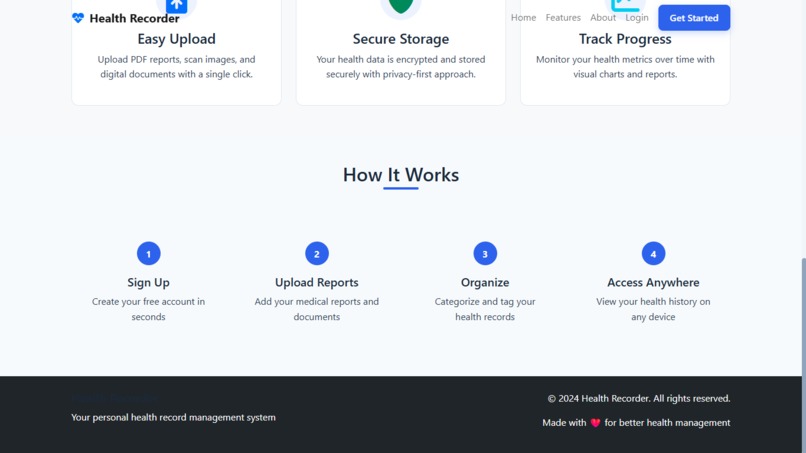Select the Secure Storage heading
Screen dimensions: 806x453
401,39
